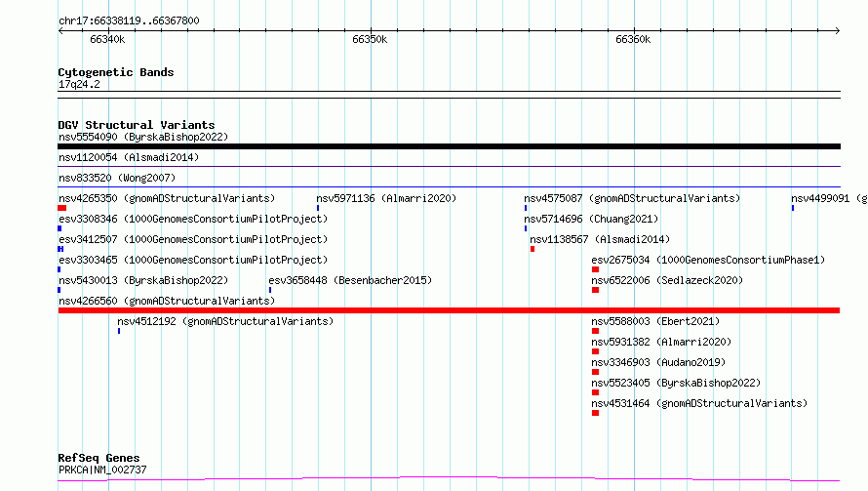Click the blue marker under nsv4499091
Screen dimensions: 868x491
click(x=793, y=208)
